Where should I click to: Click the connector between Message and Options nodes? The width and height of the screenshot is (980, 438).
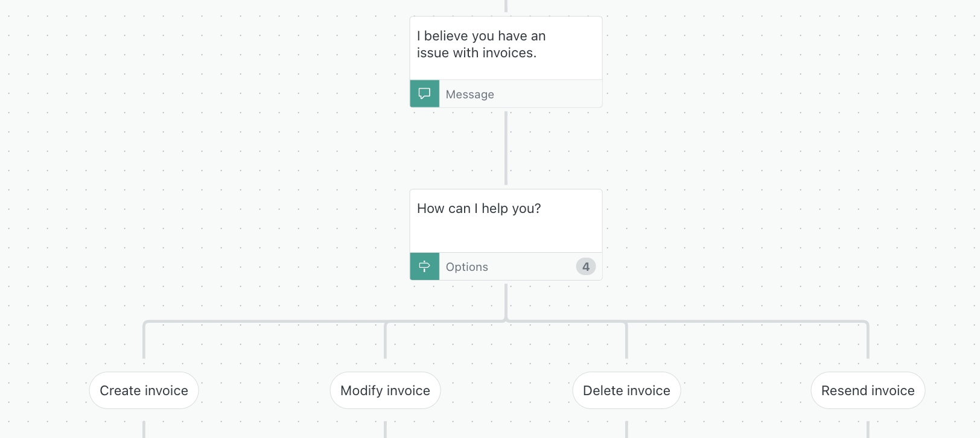(x=506, y=148)
